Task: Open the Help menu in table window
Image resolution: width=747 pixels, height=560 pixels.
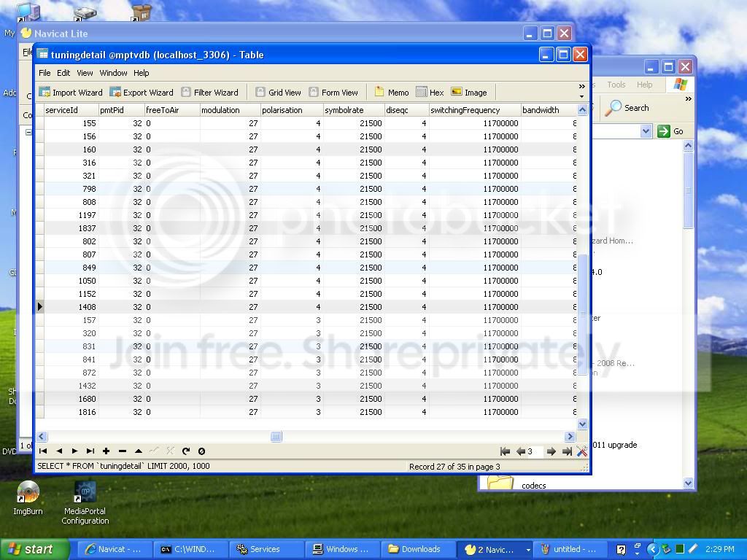Action: [x=141, y=73]
